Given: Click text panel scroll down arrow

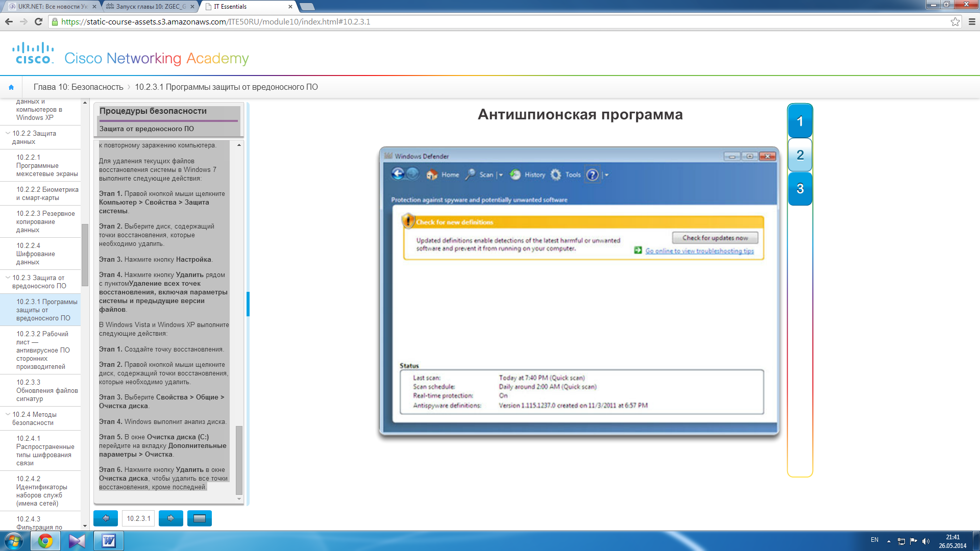Looking at the screenshot, I should click(239, 499).
